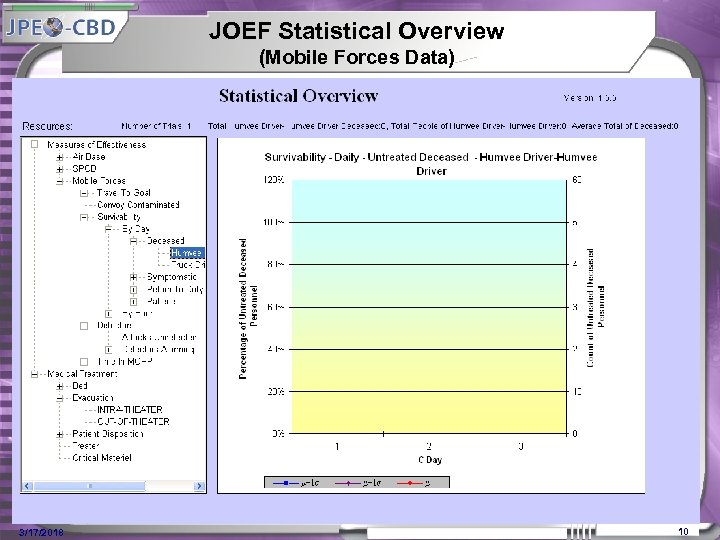Collapse the By Day node
This screenshot has height=540, width=720.
[x=109, y=229]
